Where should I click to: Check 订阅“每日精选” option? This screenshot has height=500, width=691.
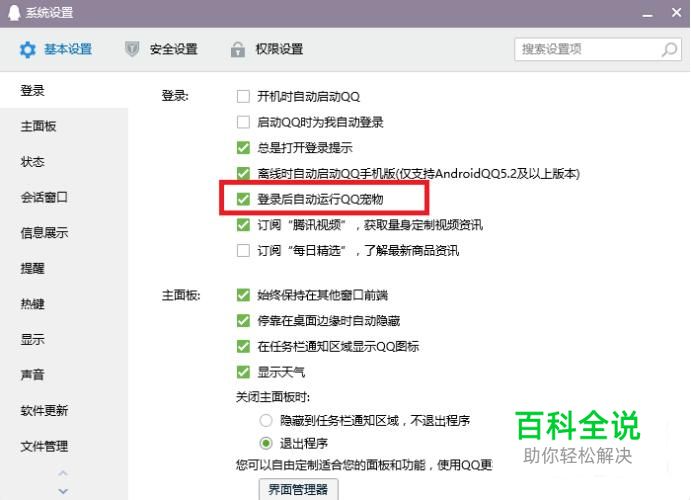click(x=243, y=251)
